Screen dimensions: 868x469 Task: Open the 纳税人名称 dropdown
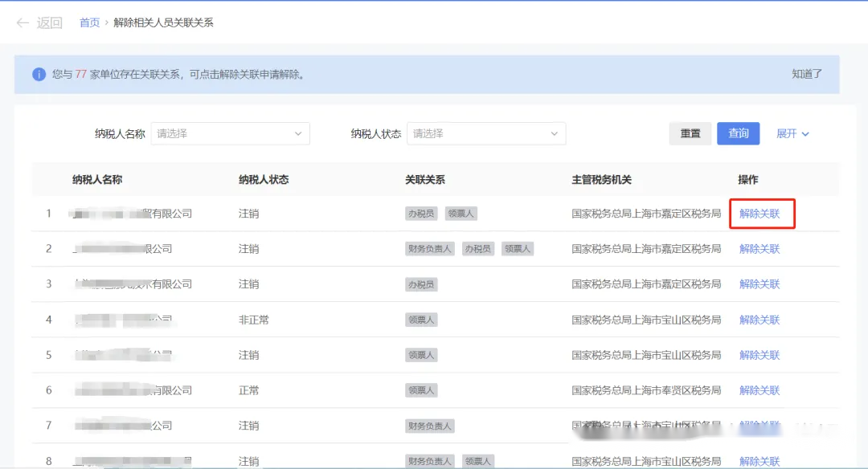[230, 133]
